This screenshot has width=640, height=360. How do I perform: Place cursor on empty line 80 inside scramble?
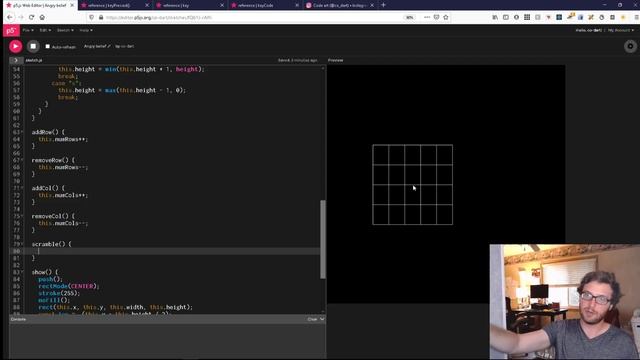(x=171, y=251)
